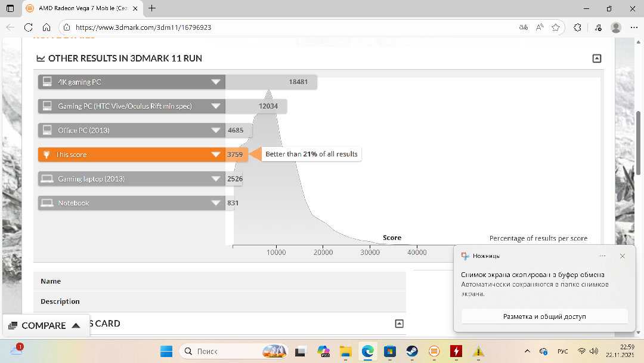Viewport: 644px width, 363px height.
Task: Open the browser profile avatar
Action: [x=615, y=27]
